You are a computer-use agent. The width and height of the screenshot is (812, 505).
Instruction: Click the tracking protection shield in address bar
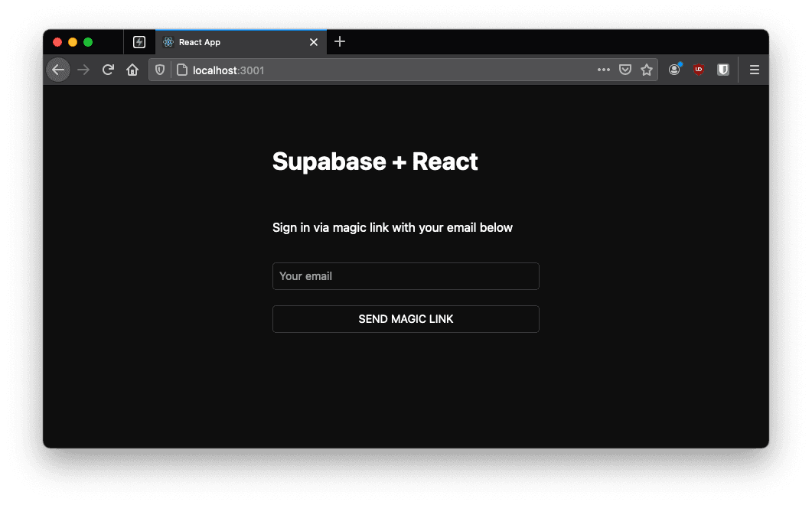click(x=159, y=70)
